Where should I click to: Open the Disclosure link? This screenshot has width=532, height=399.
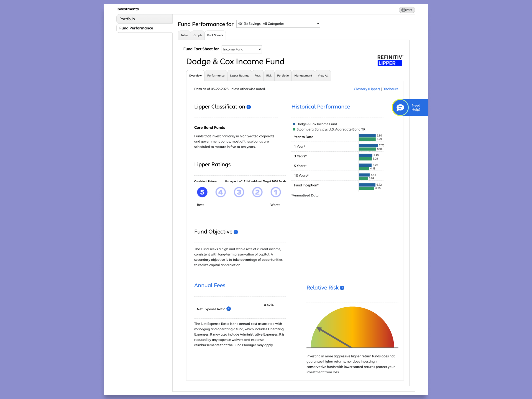[390, 89]
